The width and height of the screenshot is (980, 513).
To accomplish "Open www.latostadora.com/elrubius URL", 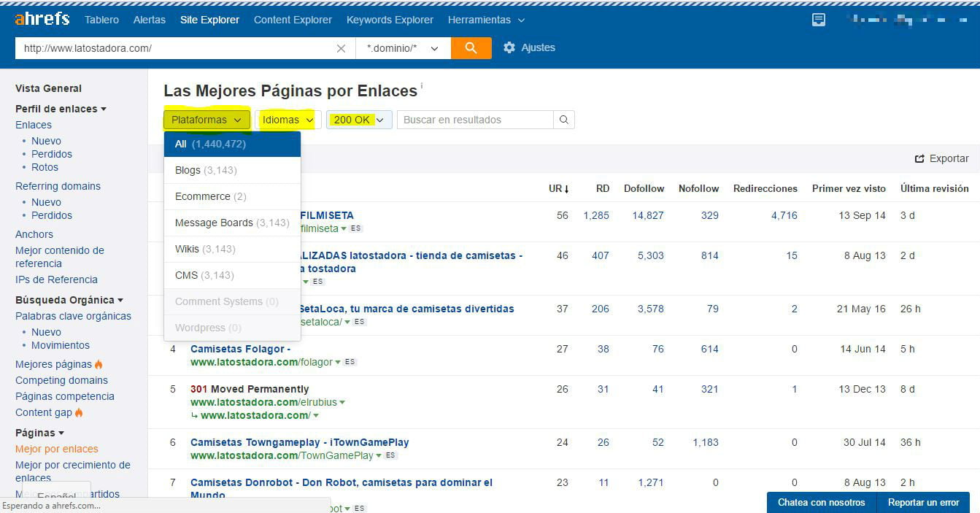I will 264,402.
